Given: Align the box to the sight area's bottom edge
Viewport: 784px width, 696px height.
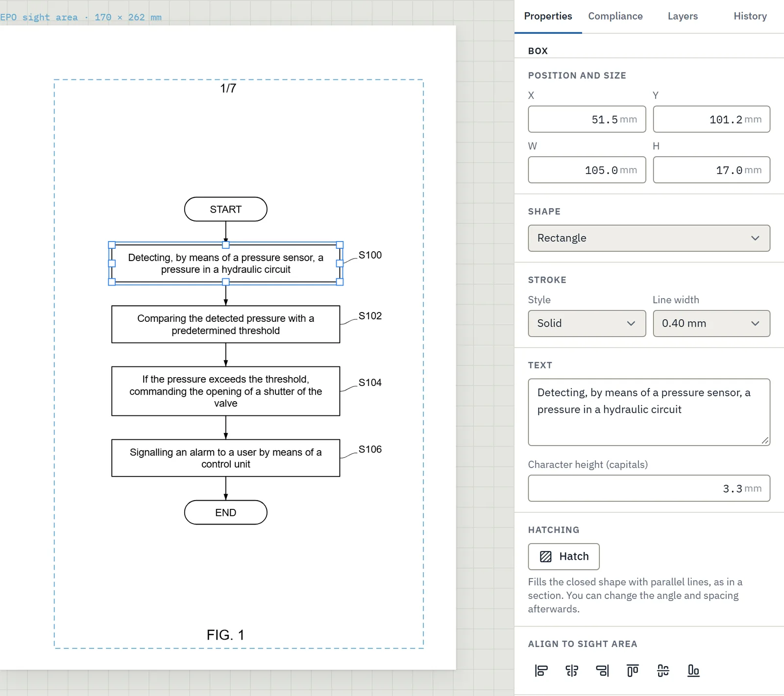Looking at the screenshot, I should click(693, 671).
